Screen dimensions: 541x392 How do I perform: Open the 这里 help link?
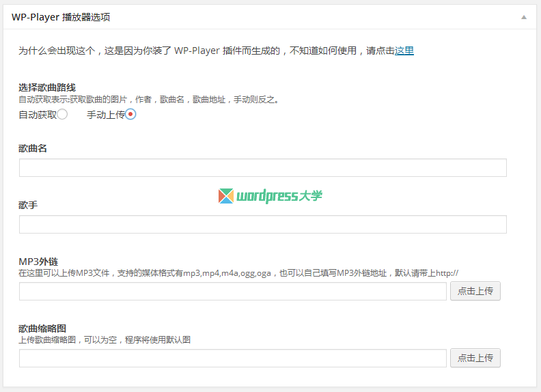pos(404,51)
